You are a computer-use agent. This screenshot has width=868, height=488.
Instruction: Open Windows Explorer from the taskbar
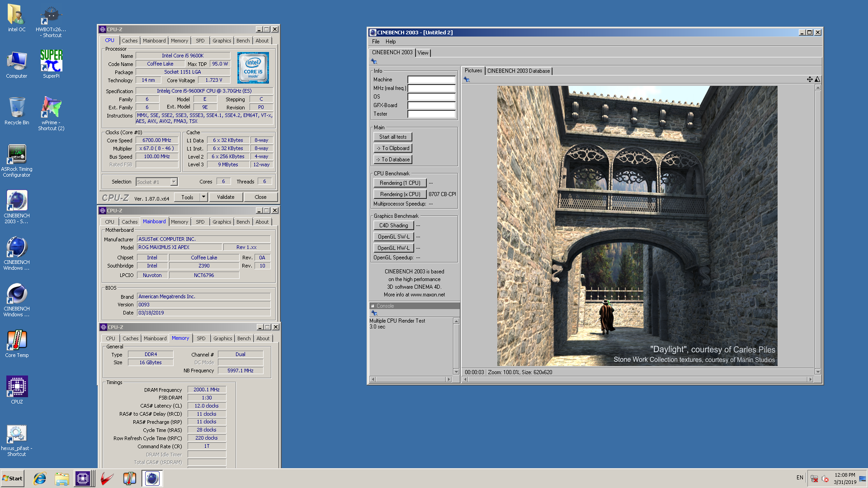pos(62,479)
